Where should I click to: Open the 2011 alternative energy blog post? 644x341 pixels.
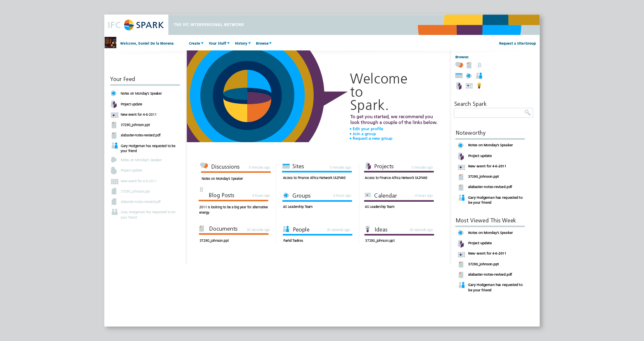234,210
